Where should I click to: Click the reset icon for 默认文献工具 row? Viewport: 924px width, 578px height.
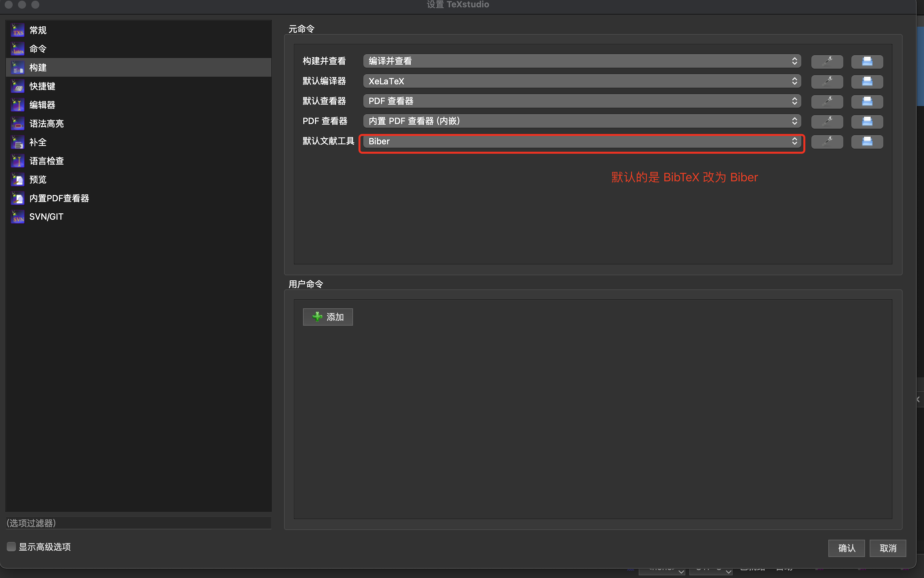[867, 141]
